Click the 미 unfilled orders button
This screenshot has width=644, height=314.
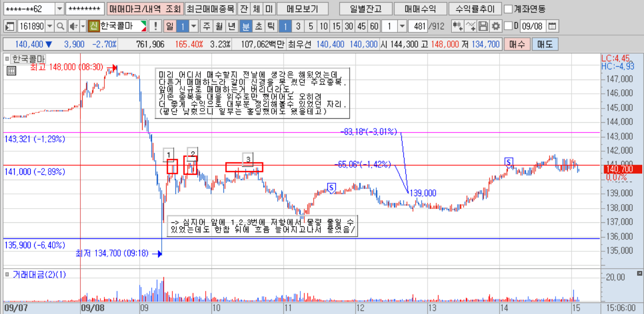click(269, 8)
